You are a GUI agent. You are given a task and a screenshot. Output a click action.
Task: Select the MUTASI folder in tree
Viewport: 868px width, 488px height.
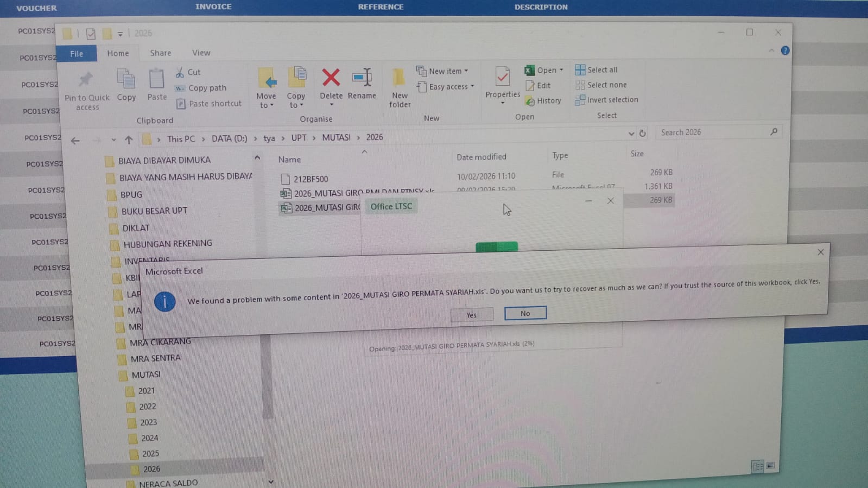coord(145,375)
